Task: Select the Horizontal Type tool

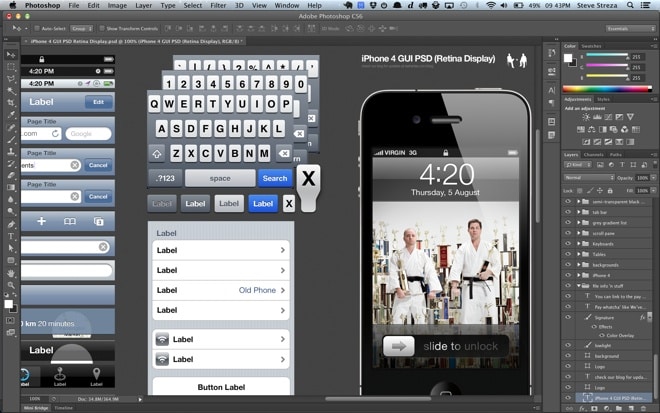Action: click(x=11, y=236)
